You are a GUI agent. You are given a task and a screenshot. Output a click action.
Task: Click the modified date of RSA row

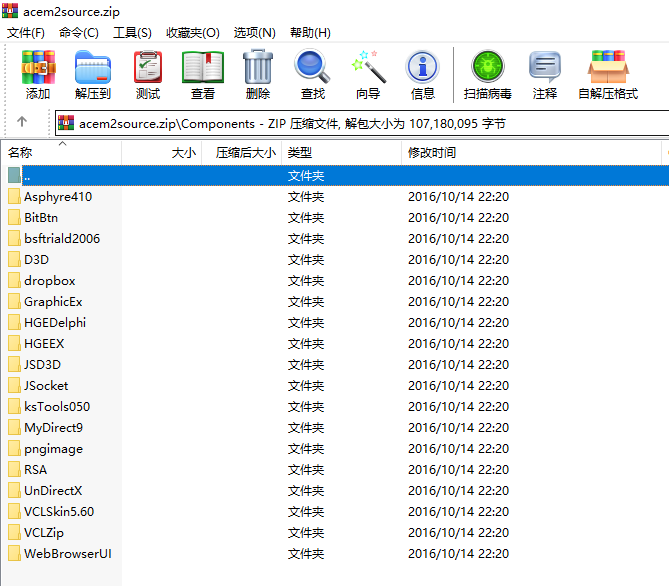click(x=458, y=469)
